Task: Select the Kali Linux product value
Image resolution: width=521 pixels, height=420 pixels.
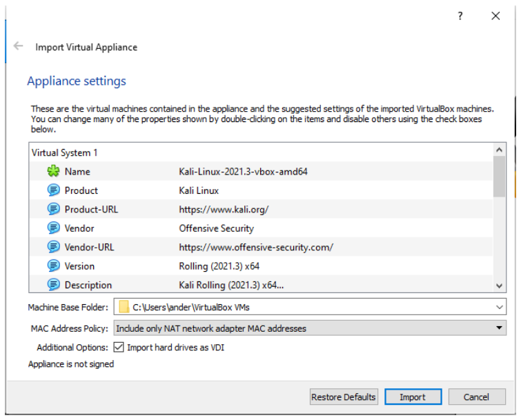Action: pyautogui.click(x=199, y=190)
